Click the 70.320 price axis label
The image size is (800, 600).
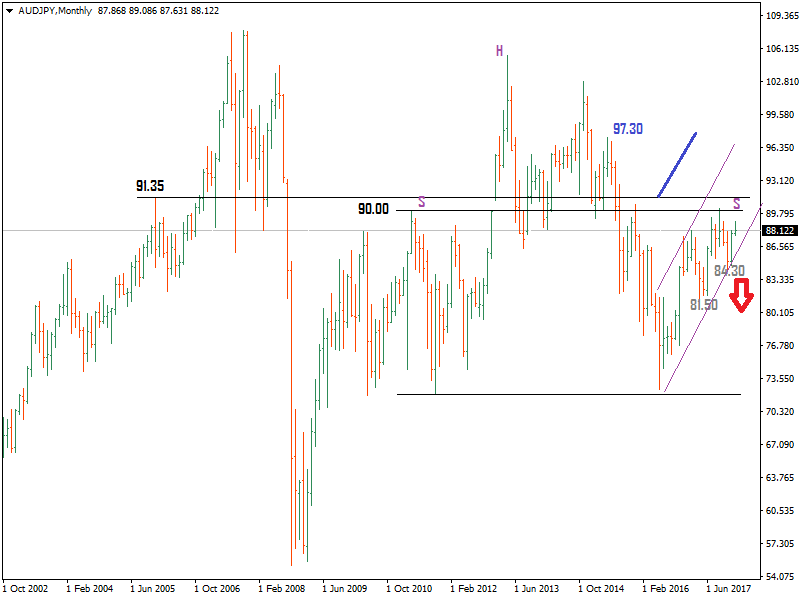(780, 411)
